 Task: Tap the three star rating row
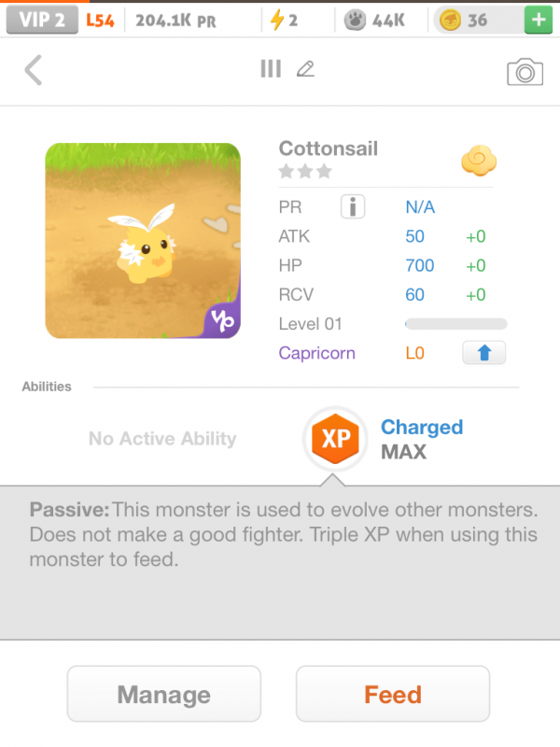305,172
